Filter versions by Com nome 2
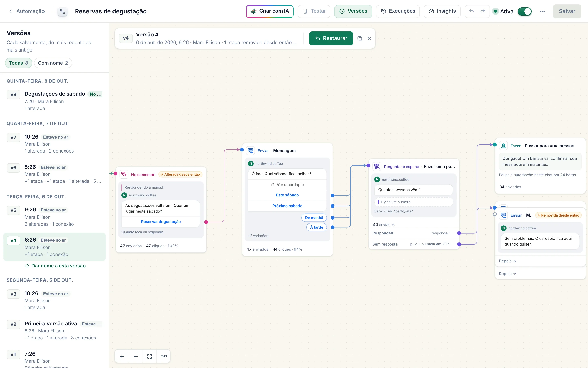 (53, 63)
